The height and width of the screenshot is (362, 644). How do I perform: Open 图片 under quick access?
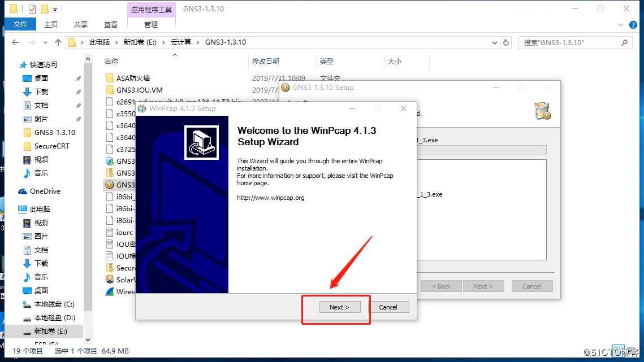point(41,119)
